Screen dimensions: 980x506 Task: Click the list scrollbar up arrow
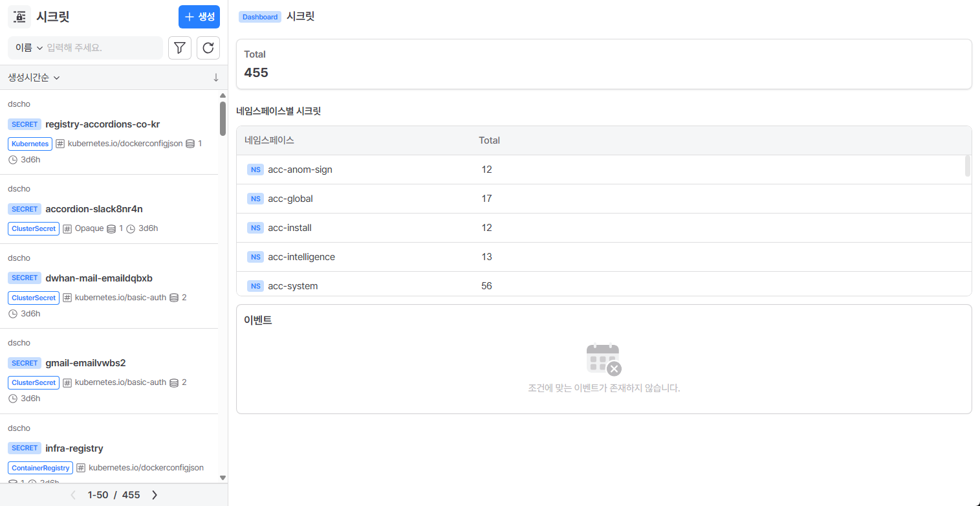(223, 96)
